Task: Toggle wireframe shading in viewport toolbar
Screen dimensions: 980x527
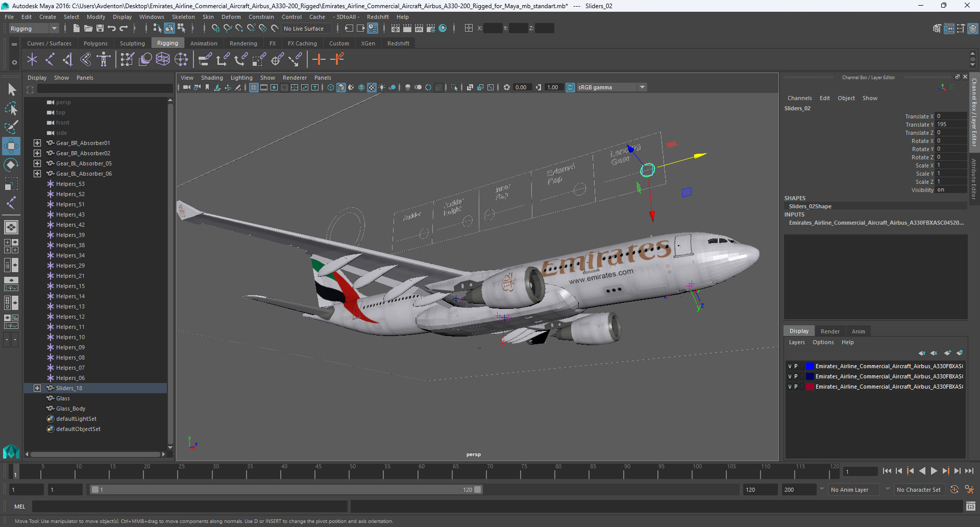Action: [x=331, y=87]
